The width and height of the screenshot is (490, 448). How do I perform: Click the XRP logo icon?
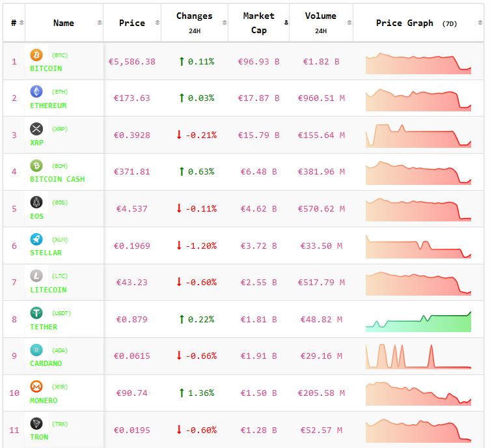point(36,128)
